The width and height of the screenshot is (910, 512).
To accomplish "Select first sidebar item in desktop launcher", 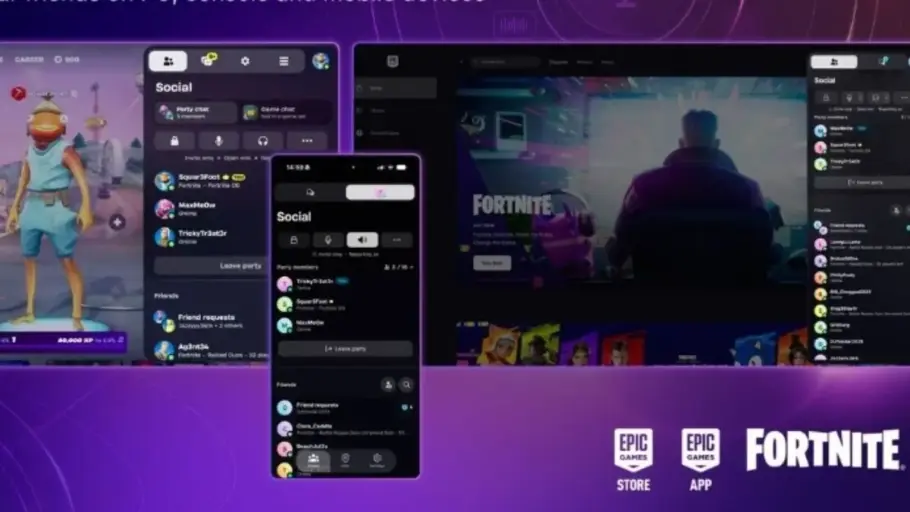I will 396,88.
